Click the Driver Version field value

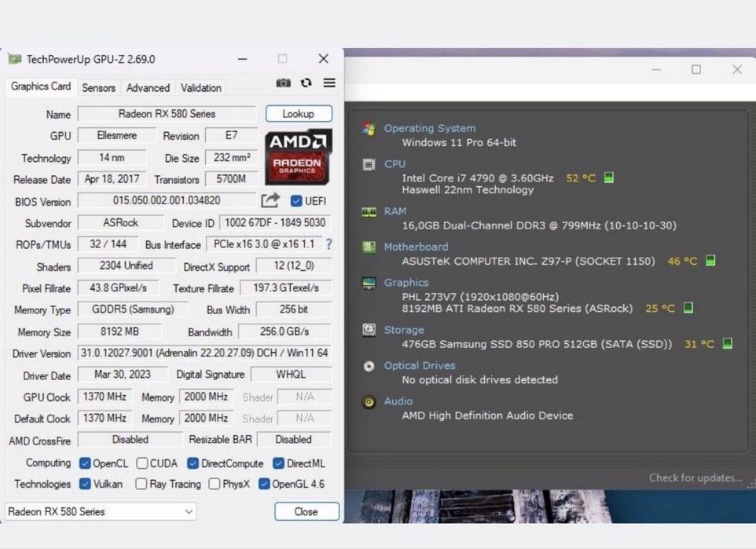click(x=204, y=353)
